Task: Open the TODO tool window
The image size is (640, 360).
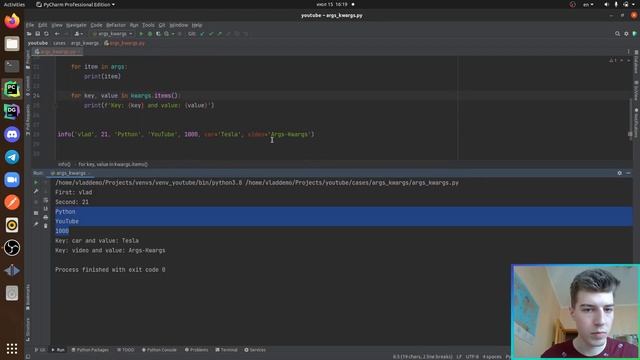Action: [126, 350]
